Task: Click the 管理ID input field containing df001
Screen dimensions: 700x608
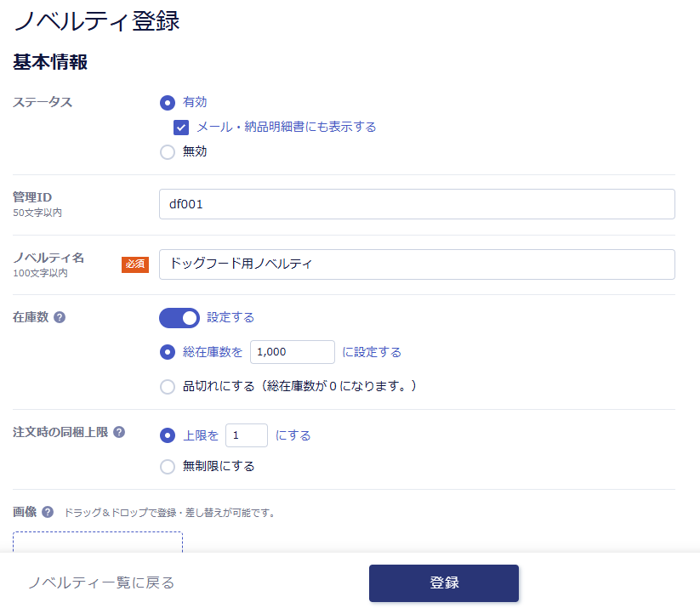Action: tap(417, 204)
